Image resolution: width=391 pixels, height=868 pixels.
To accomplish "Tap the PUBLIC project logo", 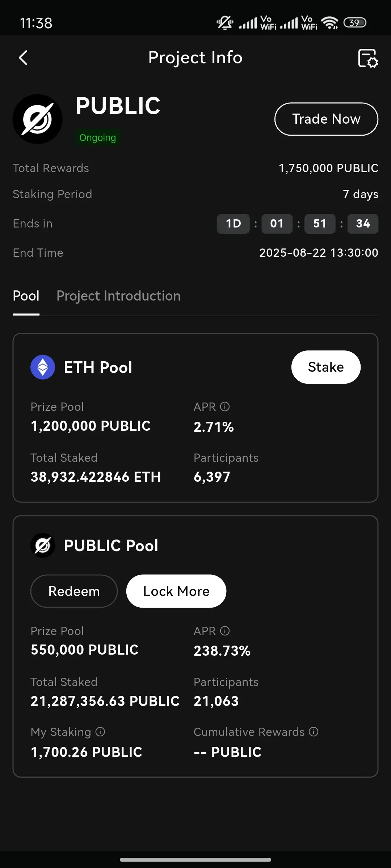I will 38,119.
